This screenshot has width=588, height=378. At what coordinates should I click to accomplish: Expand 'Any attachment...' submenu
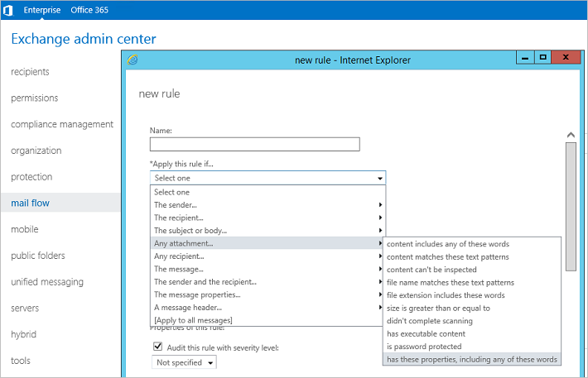pos(267,243)
